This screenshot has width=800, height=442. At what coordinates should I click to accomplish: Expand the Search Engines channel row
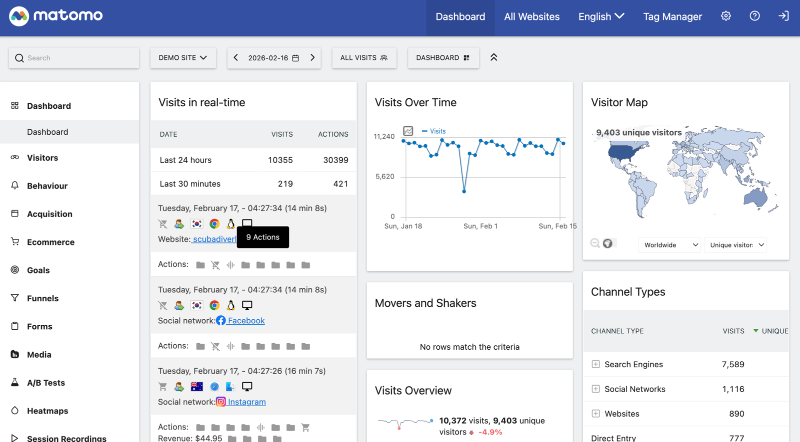tap(596, 364)
